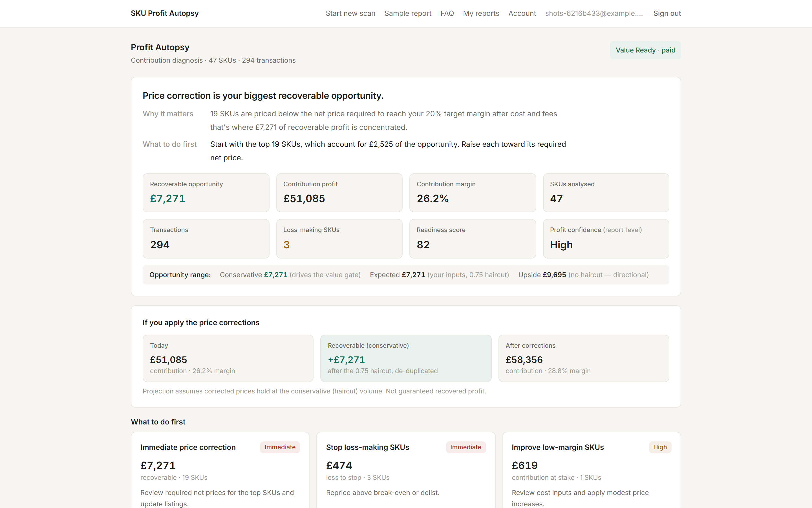Click the Recoverable (conservative) +£7,271 card

point(406,358)
